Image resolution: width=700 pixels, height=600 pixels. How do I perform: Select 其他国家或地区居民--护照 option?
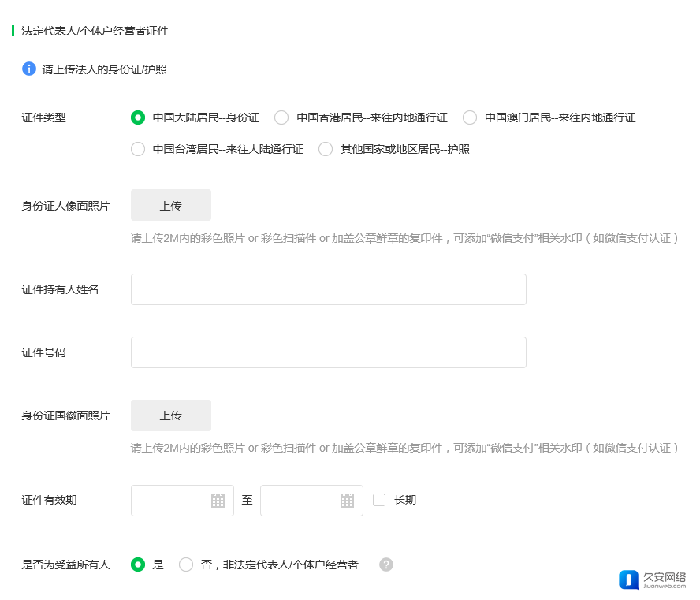click(x=326, y=149)
